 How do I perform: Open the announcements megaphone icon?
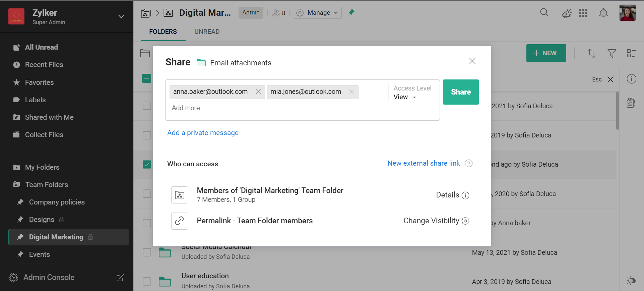point(567,13)
